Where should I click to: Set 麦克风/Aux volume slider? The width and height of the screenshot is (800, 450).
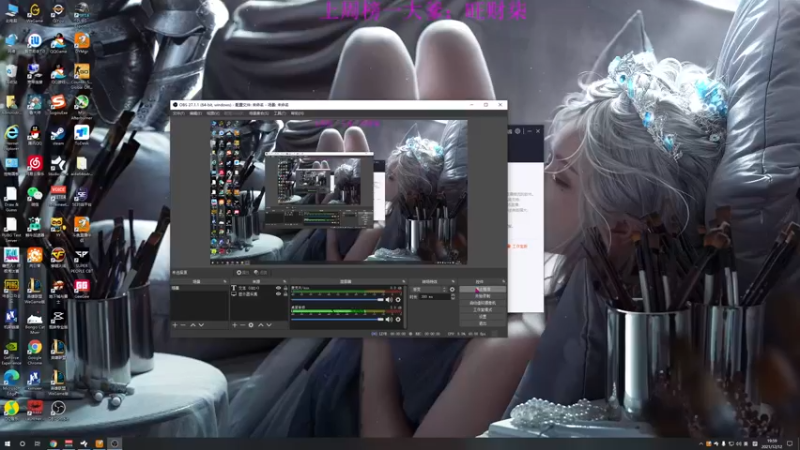(338, 300)
